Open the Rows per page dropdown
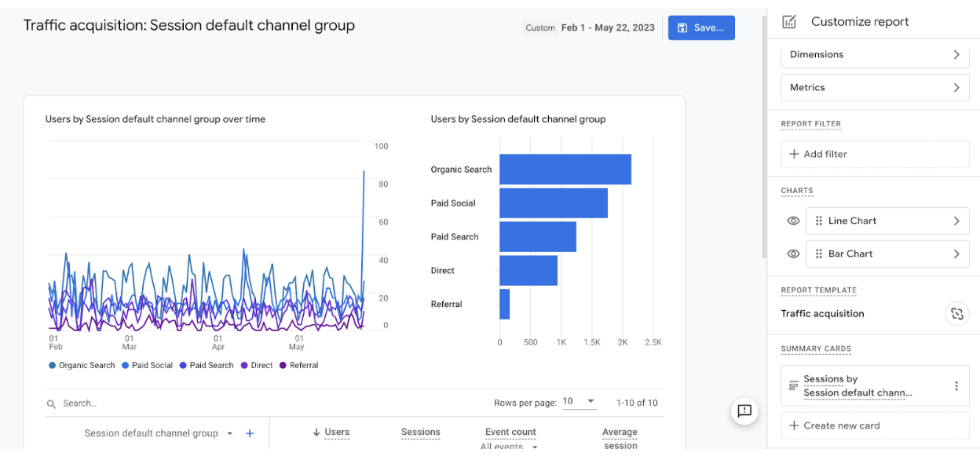 [x=579, y=402]
